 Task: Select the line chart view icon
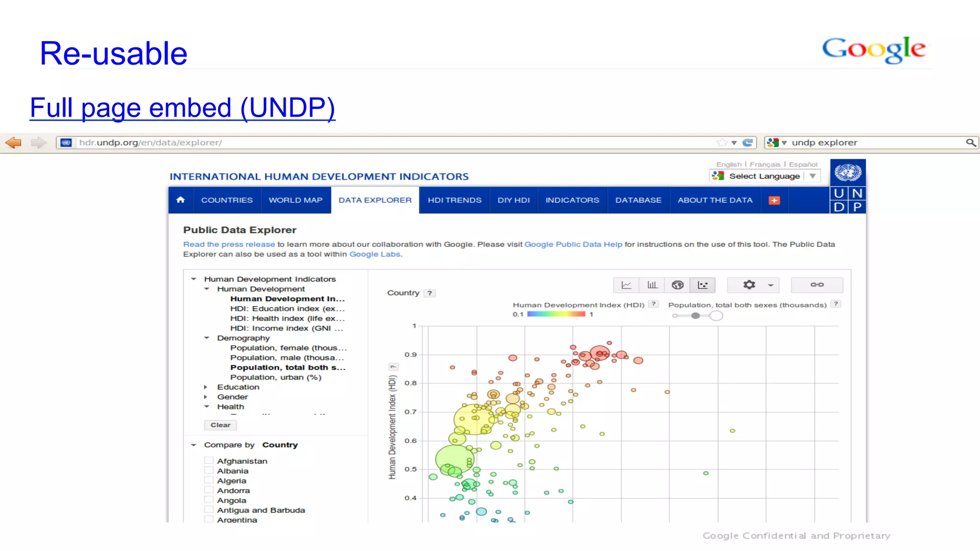tap(626, 285)
